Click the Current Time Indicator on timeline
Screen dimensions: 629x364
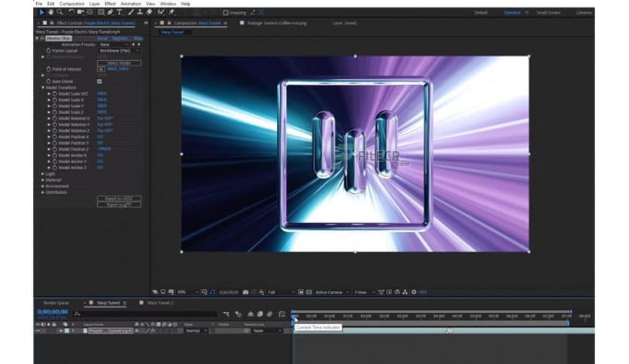click(294, 317)
